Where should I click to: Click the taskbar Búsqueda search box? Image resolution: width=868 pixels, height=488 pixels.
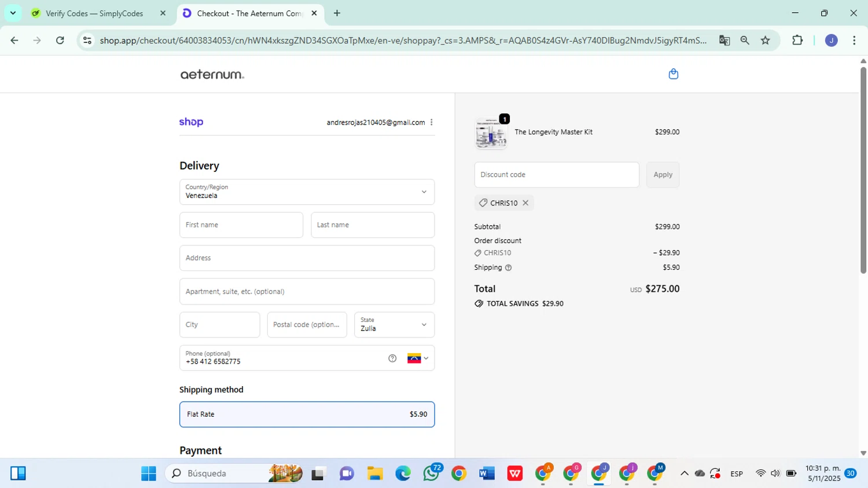235,474
